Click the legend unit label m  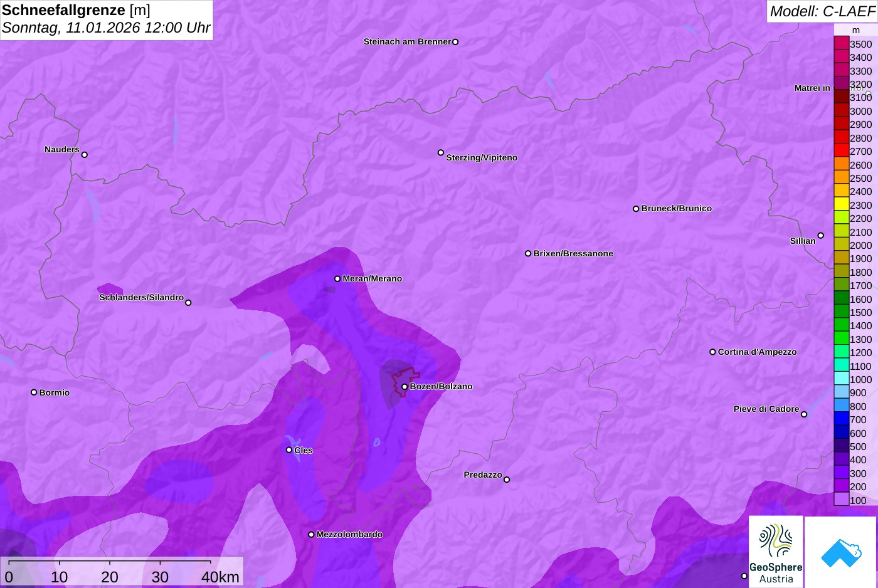tap(856, 30)
